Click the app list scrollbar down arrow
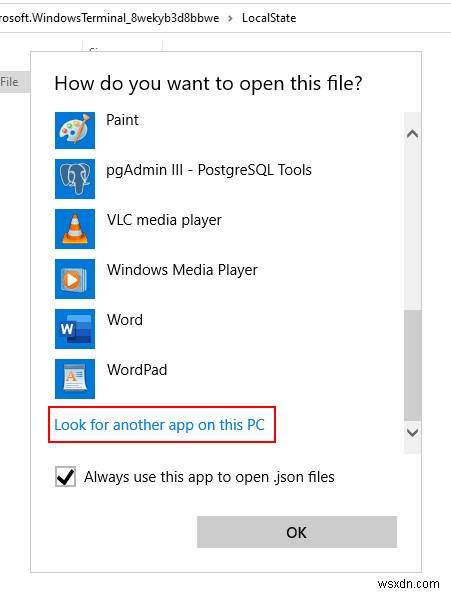The width and height of the screenshot is (451, 594). pyautogui.click(x=412, y=432)
